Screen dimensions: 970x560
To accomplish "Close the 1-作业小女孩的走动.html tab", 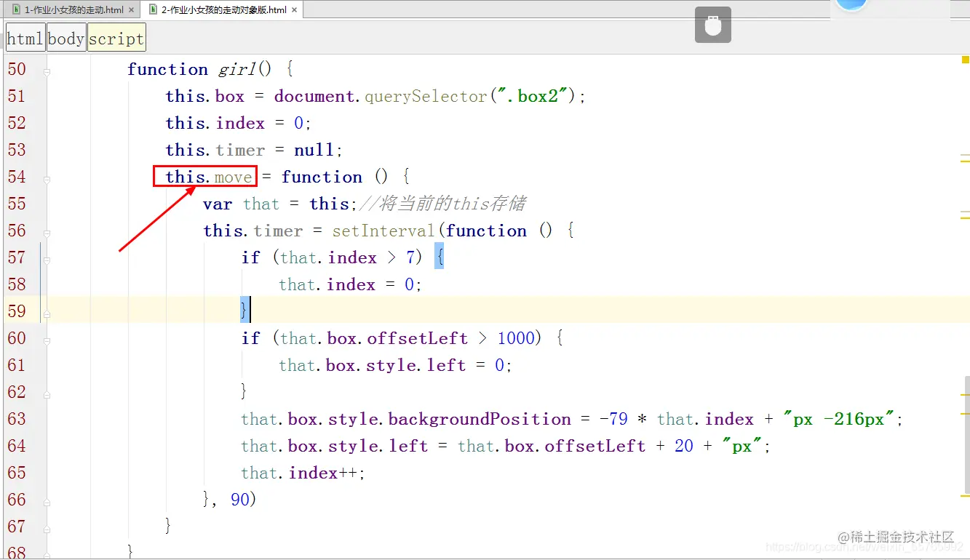I will (131, 10).
